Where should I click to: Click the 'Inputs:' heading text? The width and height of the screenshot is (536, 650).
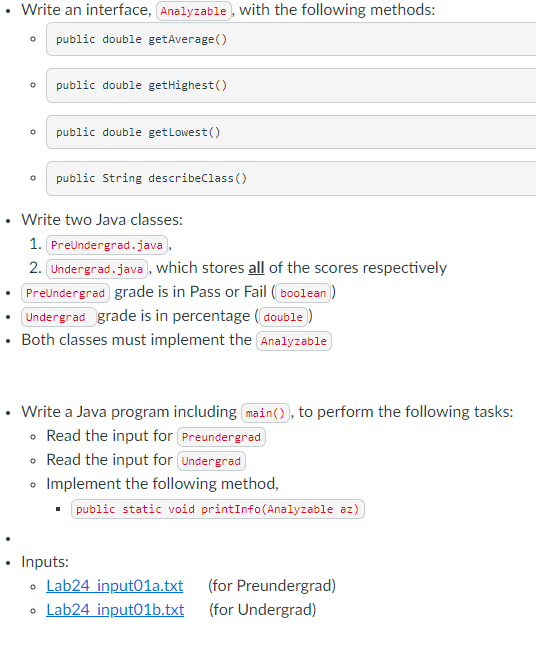pyautogui.click(x=45, y=562)
